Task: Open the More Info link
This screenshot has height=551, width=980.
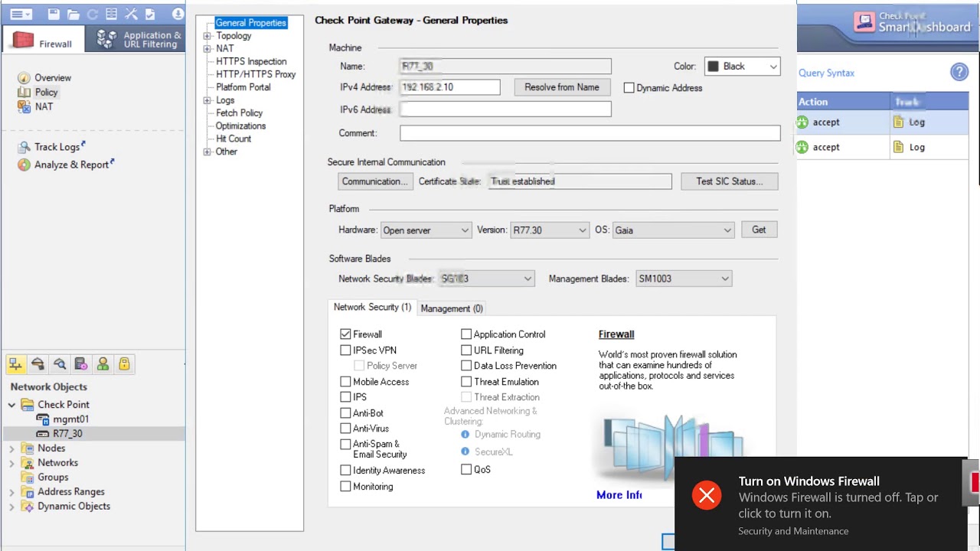Action: [619, 495]
